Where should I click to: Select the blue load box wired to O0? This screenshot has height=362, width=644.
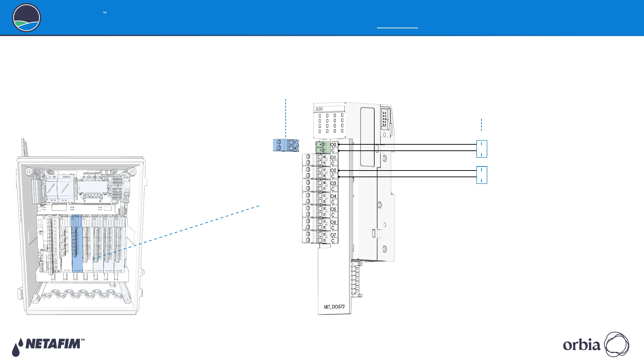point(482,149)
